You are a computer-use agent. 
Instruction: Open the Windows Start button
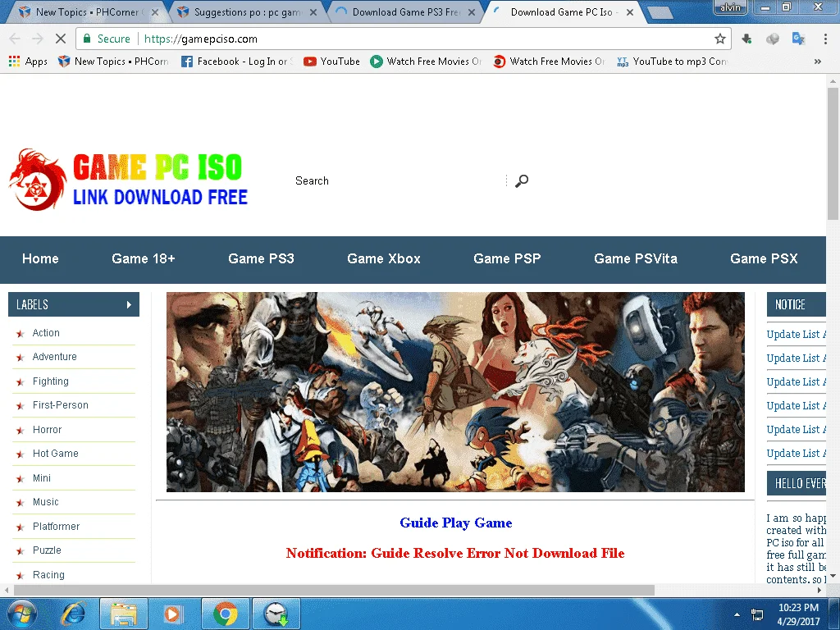[21, 614]
